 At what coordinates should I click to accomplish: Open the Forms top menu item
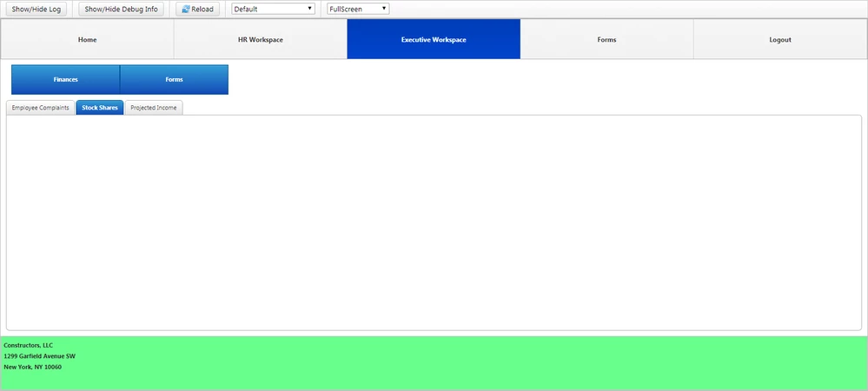point(606,39)
